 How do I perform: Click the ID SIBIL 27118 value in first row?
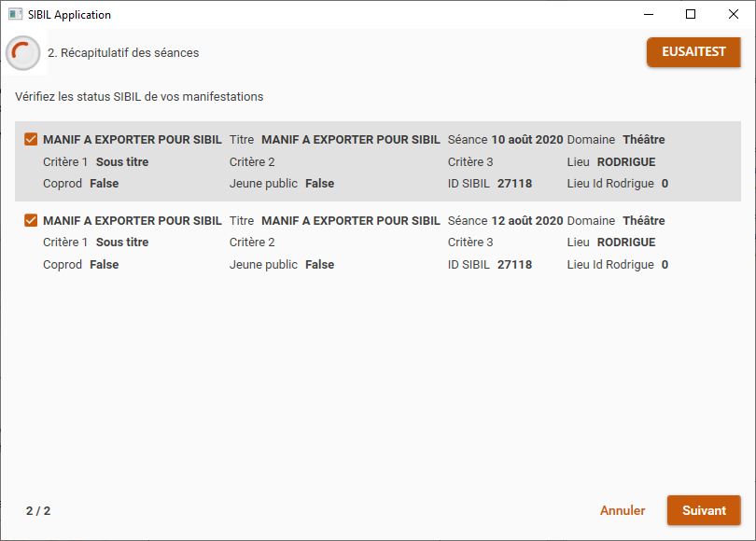click(514, 184)
